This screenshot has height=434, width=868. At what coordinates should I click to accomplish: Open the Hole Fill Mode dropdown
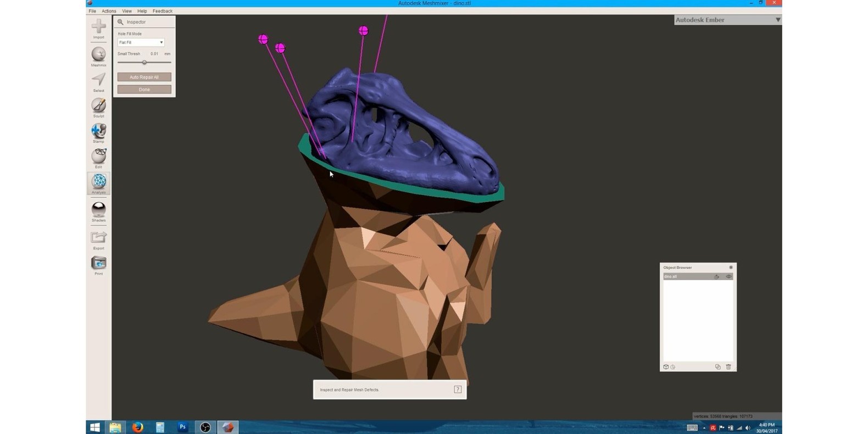(x=141, y=42)
